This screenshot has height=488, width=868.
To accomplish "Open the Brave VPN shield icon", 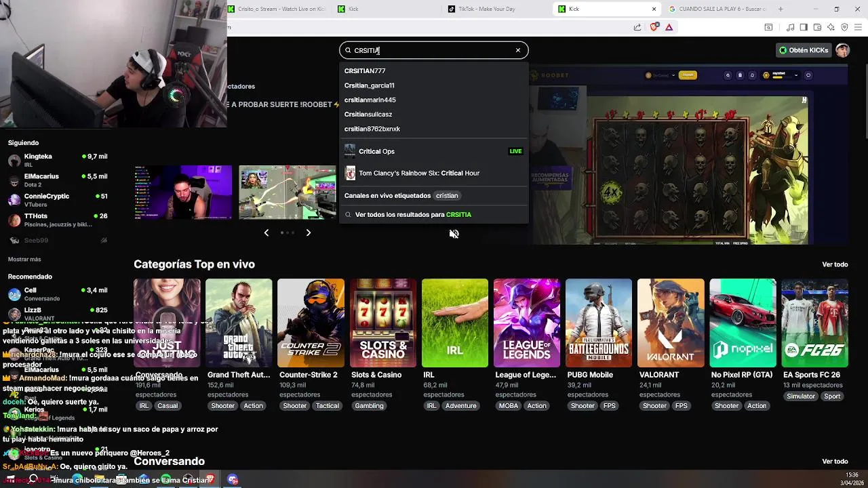I will coord(844,27).
